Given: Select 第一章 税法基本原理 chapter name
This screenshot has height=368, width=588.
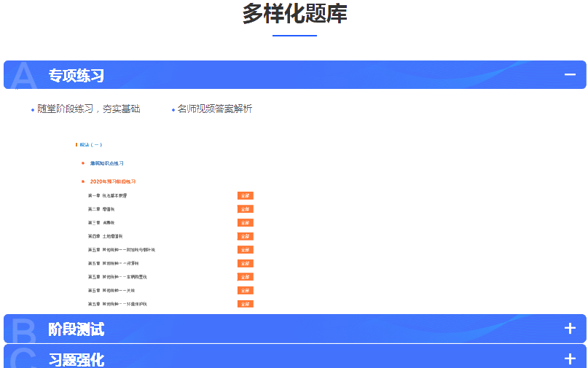Looking at the screenshot, I should (111, 196).
